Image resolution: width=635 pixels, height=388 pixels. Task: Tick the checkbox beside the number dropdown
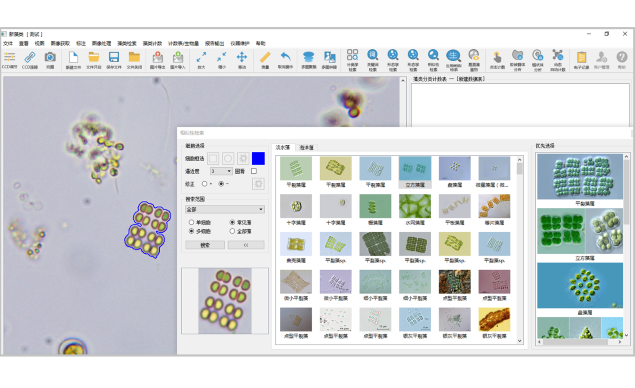(x=254, y=171)
